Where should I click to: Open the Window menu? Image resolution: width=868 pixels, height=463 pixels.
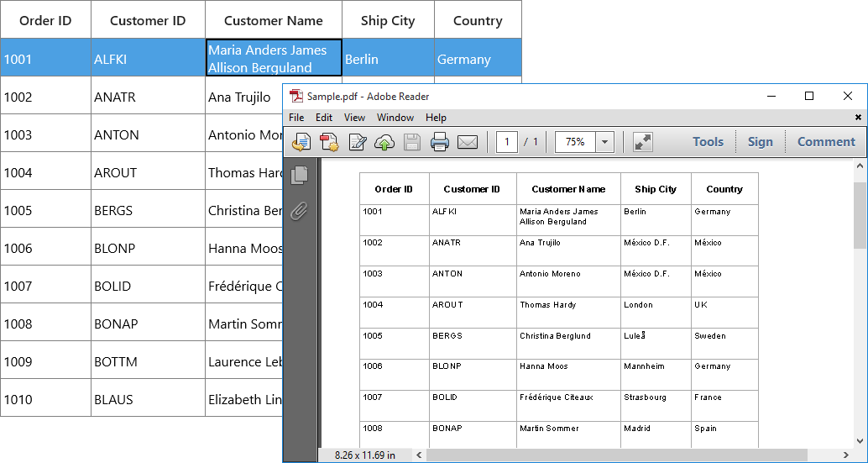[x=395, y=118]
